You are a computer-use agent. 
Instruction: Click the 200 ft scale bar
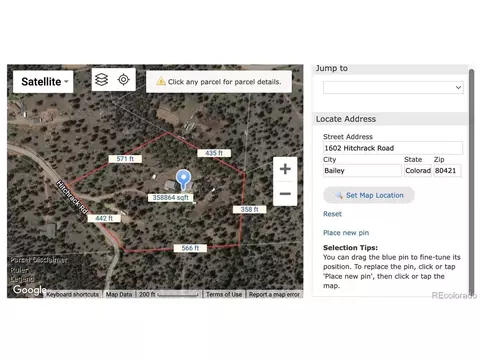[x=169, y=294]
